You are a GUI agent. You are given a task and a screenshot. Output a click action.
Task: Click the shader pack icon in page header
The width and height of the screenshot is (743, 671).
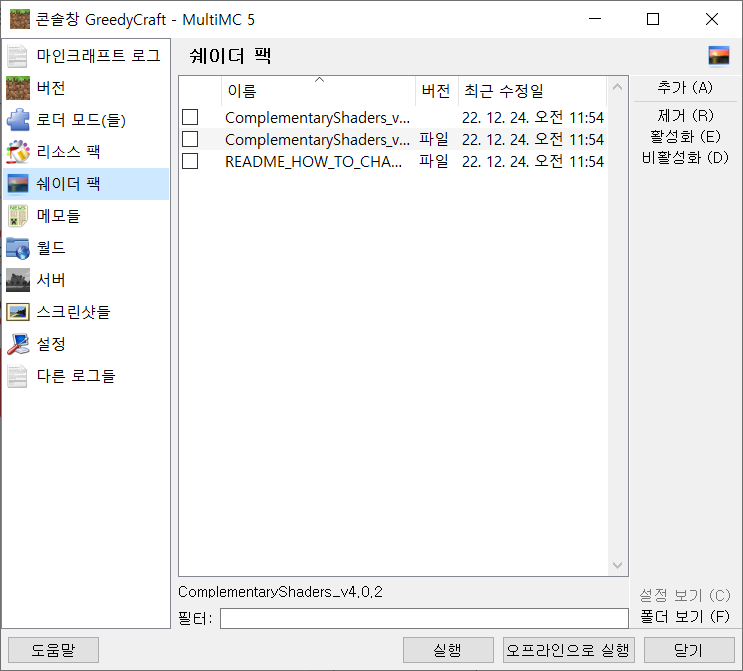tap(718, 56)
